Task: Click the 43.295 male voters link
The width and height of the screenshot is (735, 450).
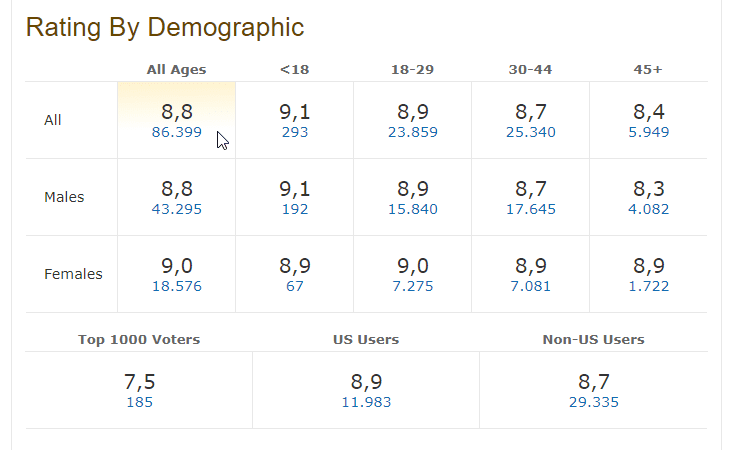Action: 177,209
